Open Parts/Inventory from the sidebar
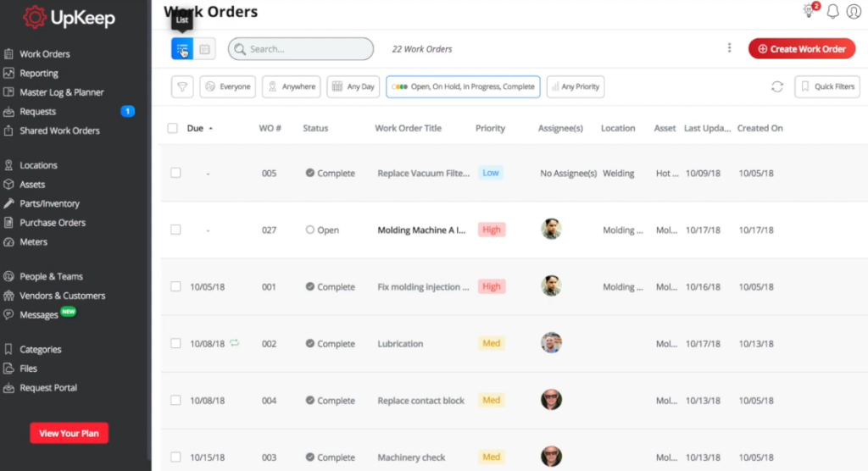The image size is (868, 471). click(x=49, y=203)
